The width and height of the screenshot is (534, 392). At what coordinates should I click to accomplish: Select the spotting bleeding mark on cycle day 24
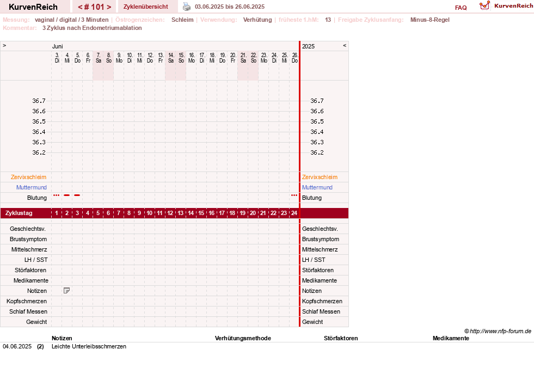(294, 195)
